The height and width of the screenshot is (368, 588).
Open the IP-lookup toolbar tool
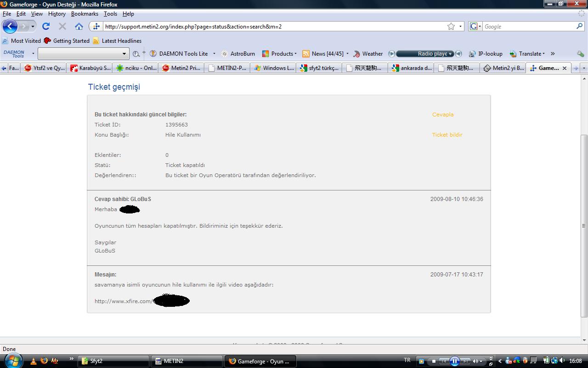486,54
